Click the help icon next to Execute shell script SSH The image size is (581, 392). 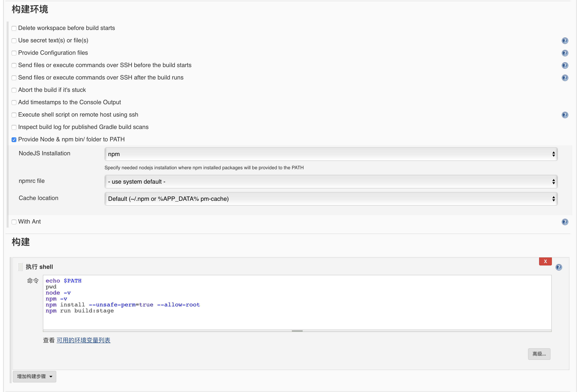point(565,115)
